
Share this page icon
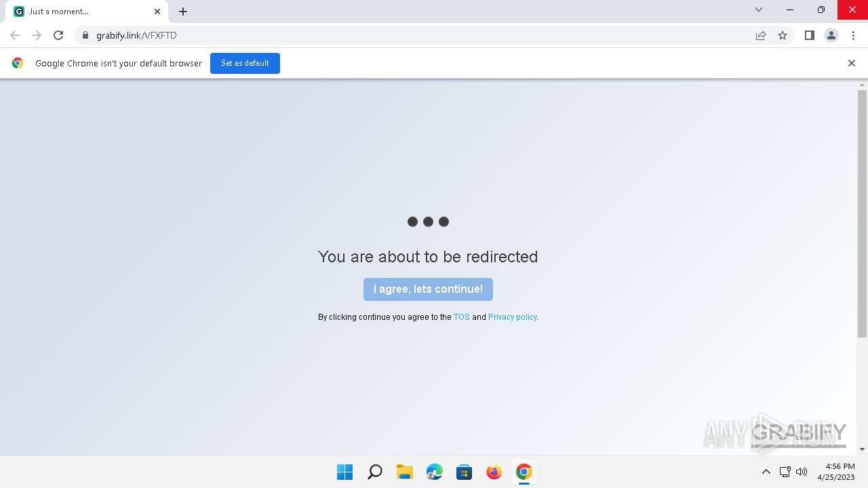tap(761, 35)
